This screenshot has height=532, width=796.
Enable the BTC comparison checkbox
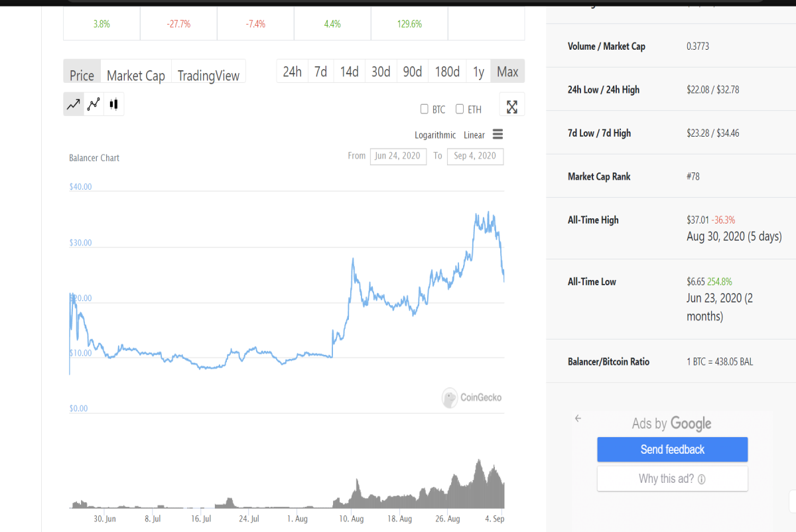pyautogui.click(x=425, y=109)
